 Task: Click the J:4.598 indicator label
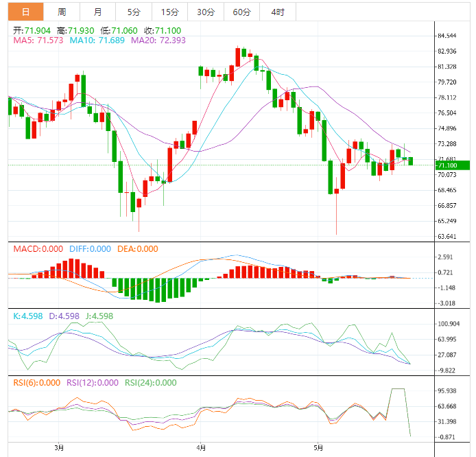(99, 316)
